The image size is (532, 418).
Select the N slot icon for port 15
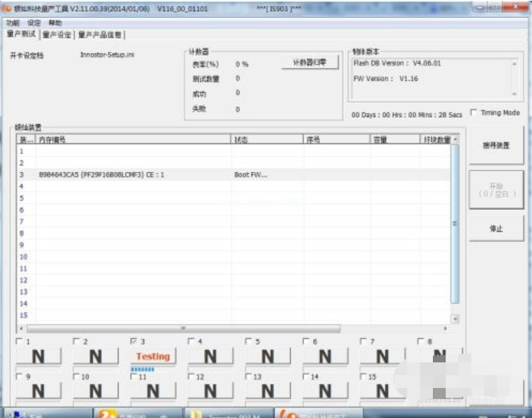point(382,390)
